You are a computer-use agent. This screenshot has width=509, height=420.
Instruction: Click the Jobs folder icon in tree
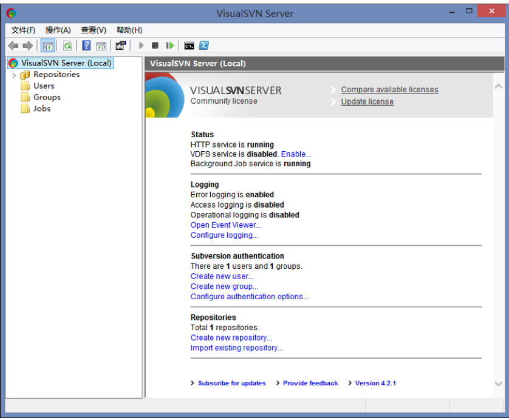pos(25,109)
